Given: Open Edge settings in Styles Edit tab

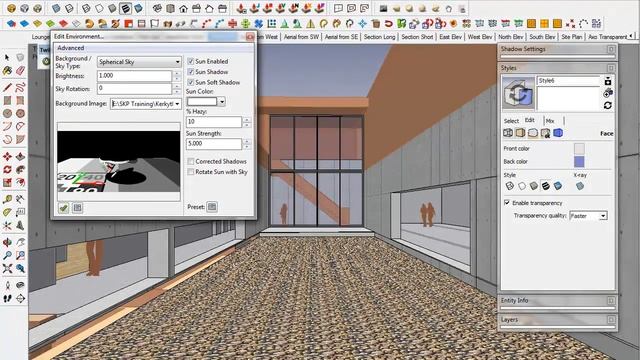Looking at the screenshot, I should (508, 133).
